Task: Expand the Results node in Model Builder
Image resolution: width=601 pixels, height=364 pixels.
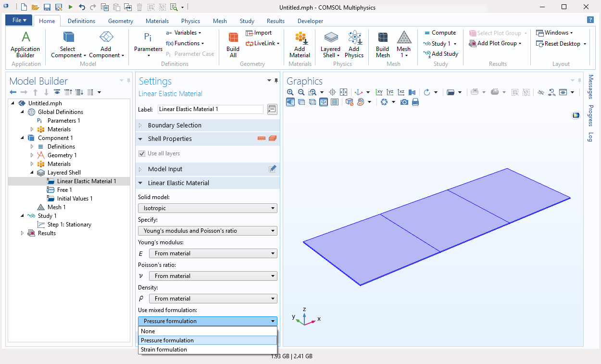Action: [22, 233]
